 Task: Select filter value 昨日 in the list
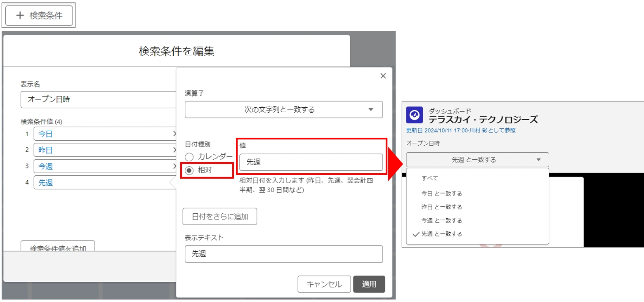click(45, 150)
